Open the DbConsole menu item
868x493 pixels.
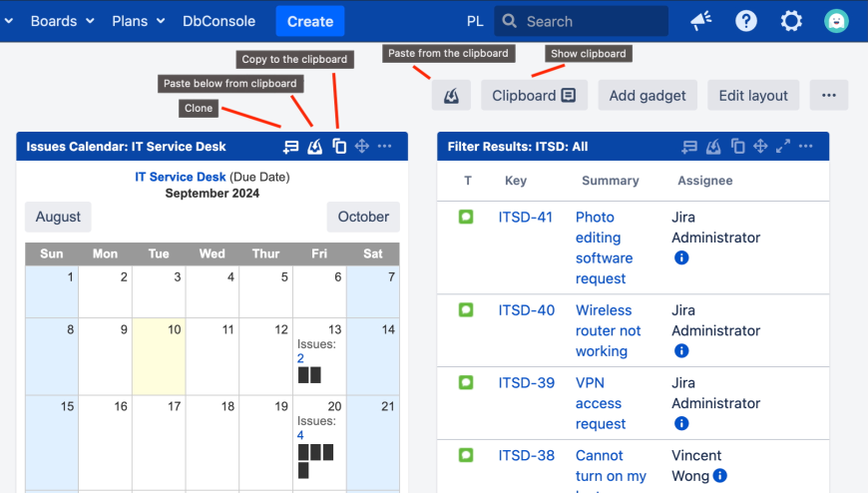(218, 21)
